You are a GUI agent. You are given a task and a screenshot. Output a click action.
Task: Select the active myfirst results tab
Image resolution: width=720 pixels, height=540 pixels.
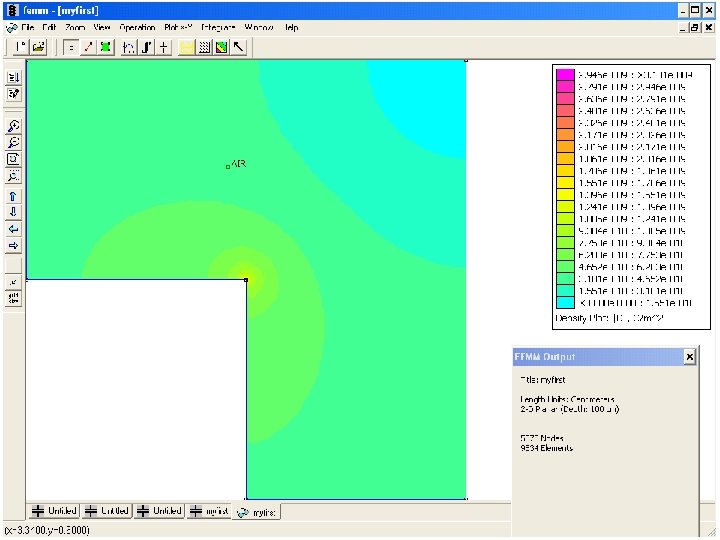coord(257,512)
